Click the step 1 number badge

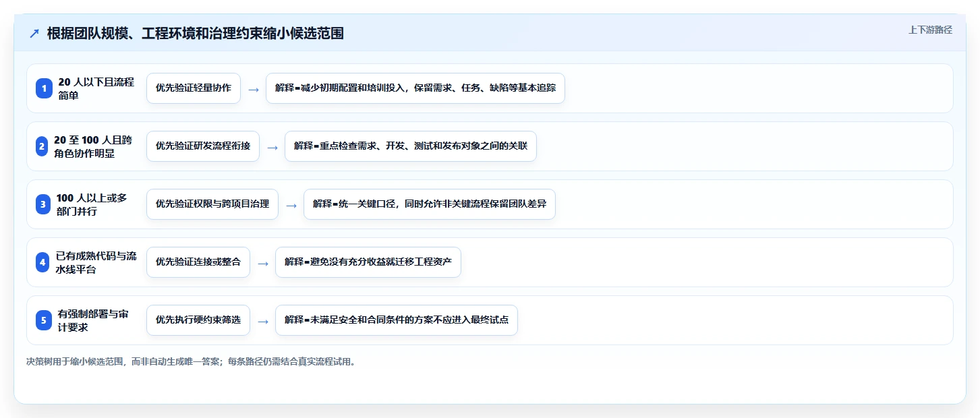point(44,88)
